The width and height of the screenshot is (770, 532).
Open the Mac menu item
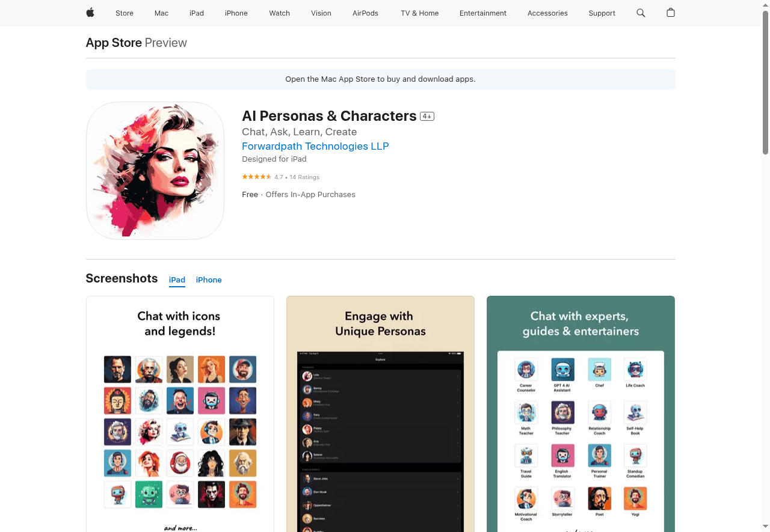click(161, 13)
